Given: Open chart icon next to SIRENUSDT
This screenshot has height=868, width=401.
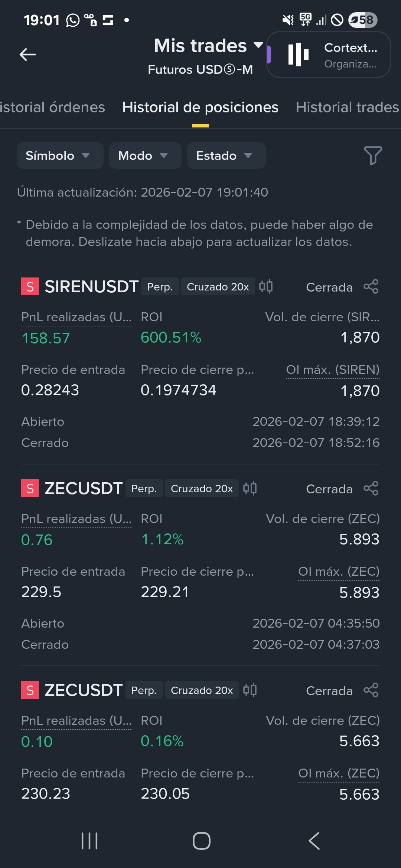Looking at the screenshot, I should click(266, 286).
